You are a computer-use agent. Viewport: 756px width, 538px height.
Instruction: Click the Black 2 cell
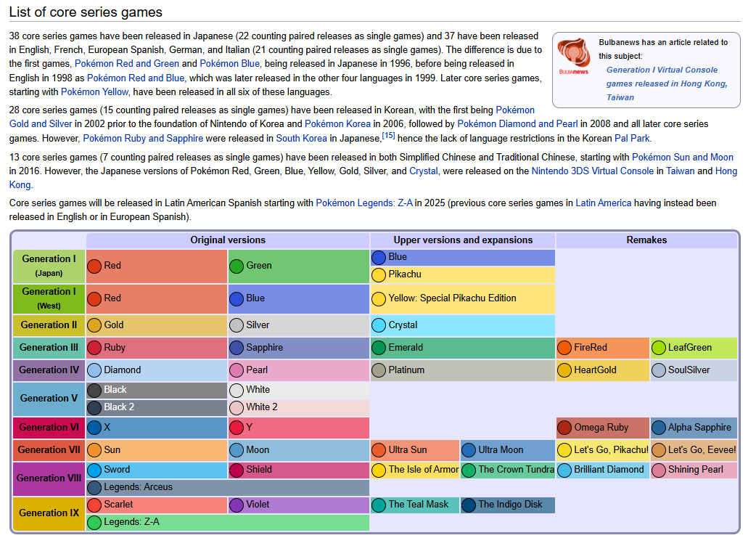click(x=157, y=408)
